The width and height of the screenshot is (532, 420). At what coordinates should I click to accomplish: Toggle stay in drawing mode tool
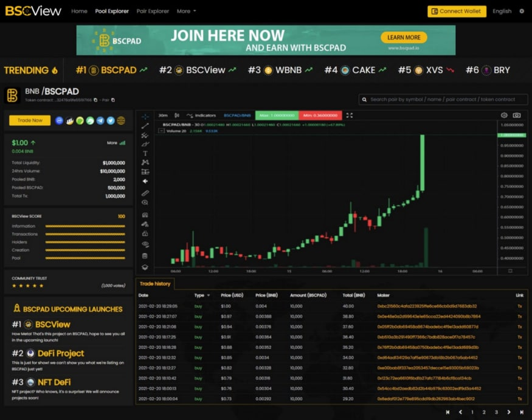145,224
